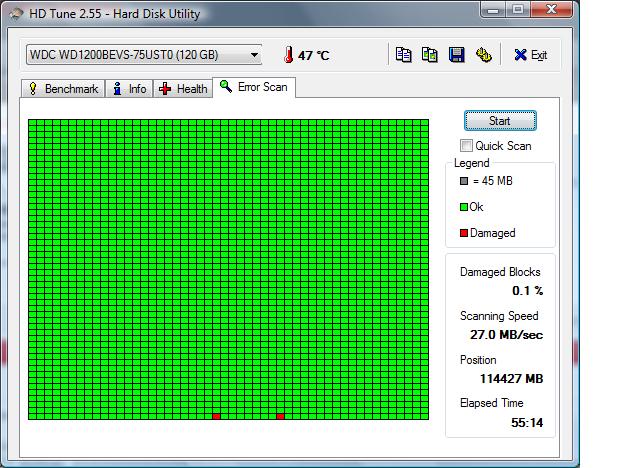Minimize the HD Tune window
Viewport: 640px width, 468px height.
493,10
